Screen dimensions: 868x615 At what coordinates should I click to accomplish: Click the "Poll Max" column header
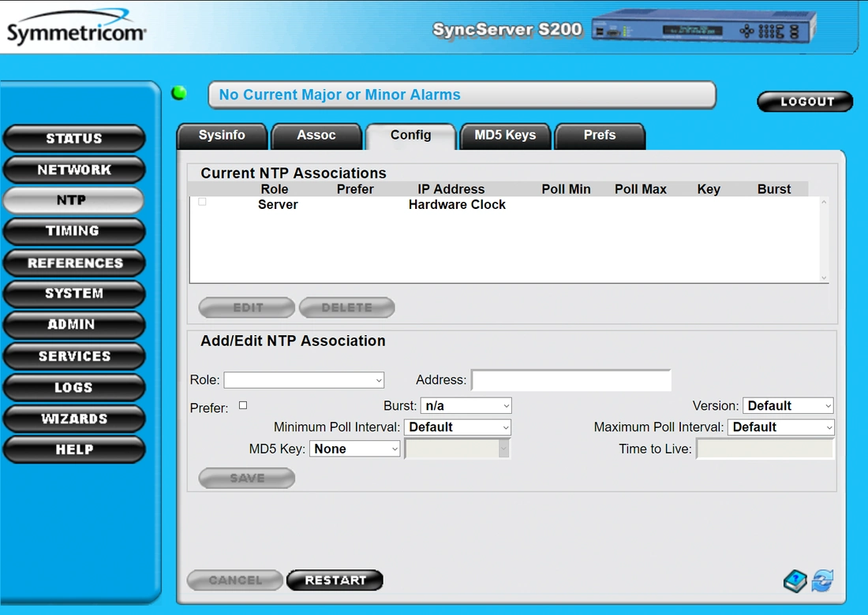[x=641, y=189]
